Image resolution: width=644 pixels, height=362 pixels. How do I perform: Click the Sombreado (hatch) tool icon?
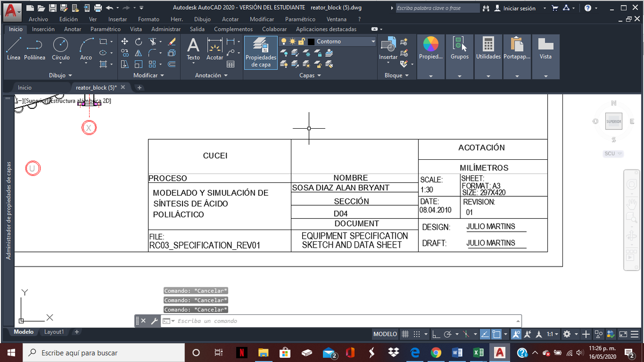[x=103, y=64]
